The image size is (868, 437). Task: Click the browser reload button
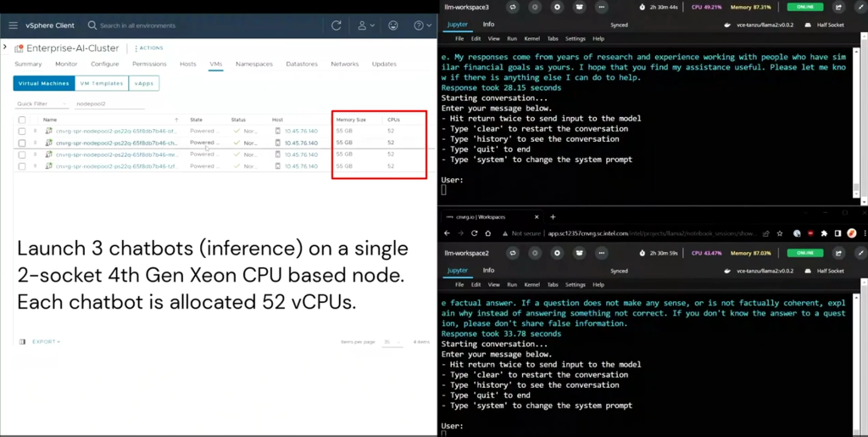pos(474,233)
